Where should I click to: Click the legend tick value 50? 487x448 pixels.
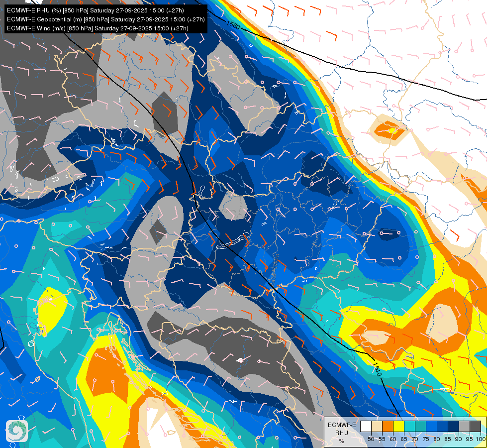(371, 439)
